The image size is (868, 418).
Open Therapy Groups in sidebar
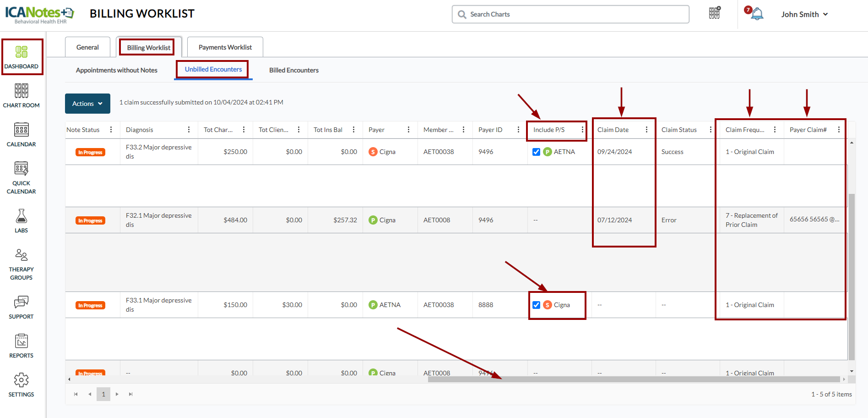coord(21,264)
